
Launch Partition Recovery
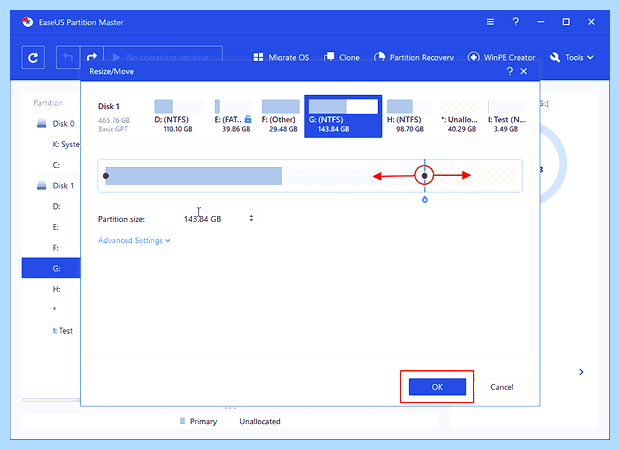[x=414, y=57]
